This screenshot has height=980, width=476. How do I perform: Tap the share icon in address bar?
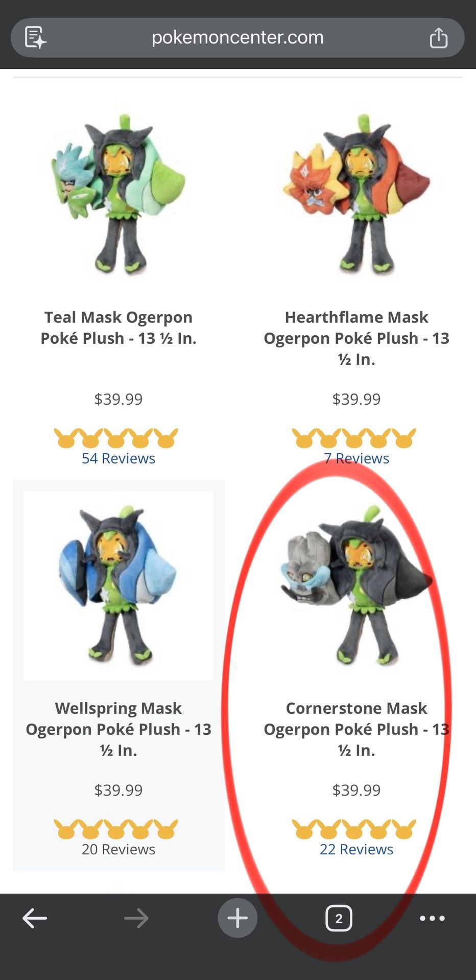point(438,37)
